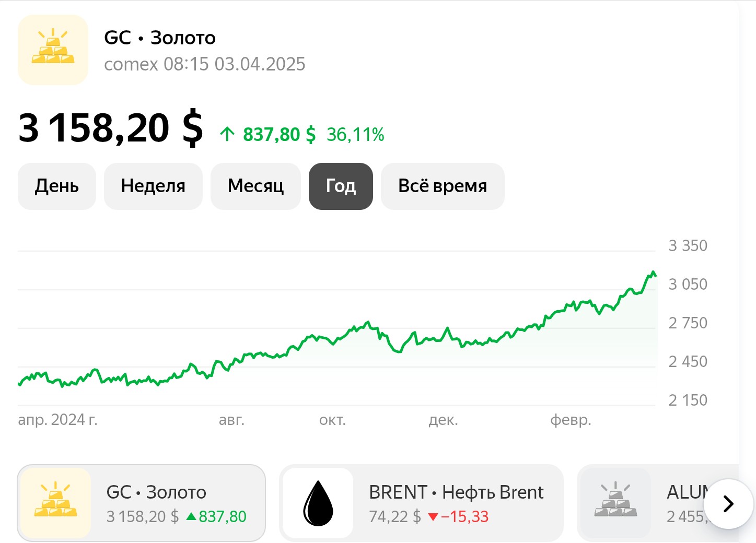Click the black oil drop Brent icon
This screenshot has width=756, height=543.
coord(318,503)
